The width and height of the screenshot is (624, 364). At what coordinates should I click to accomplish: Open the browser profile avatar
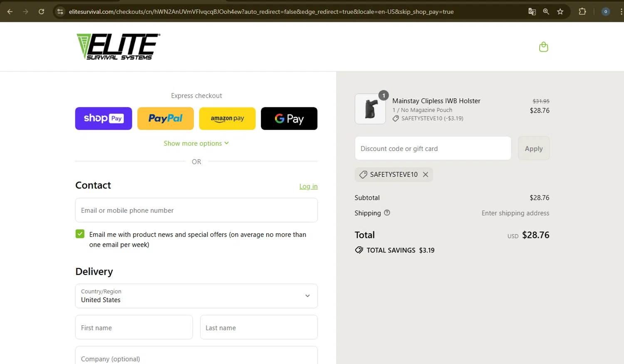(606, 12)
